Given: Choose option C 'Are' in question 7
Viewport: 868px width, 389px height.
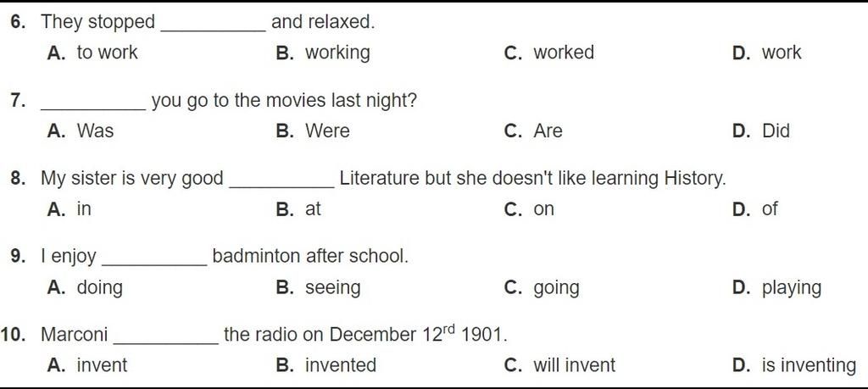Looking at the screenshot, I should pos(534,131).
